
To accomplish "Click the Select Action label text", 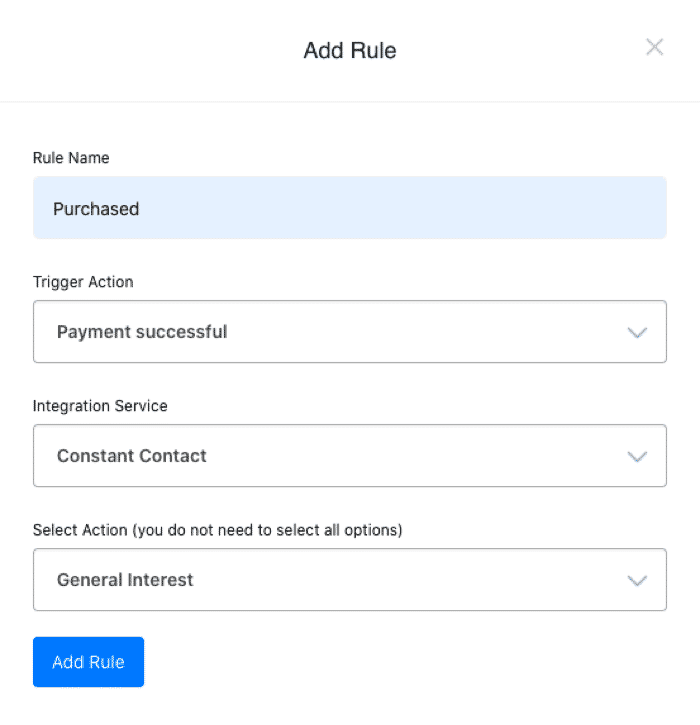I will (80, 530).
